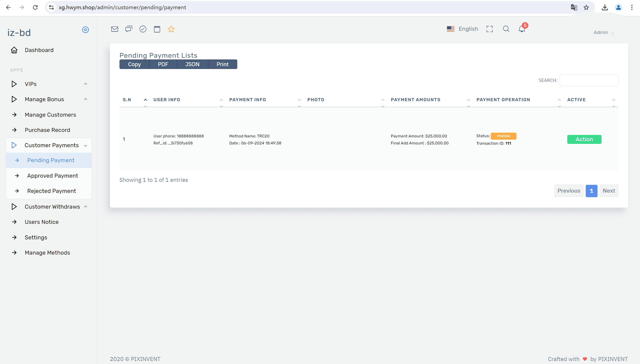Screen dimensions: 640x364
Task: Sort table by User Info column
Action: [x=188, y=100]
